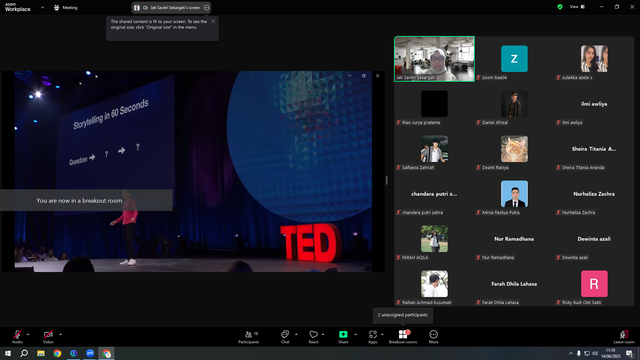Unmute microphone with Audio button
Image resolution: width=640 pixels, height=360 pixels.
[17, 336]
